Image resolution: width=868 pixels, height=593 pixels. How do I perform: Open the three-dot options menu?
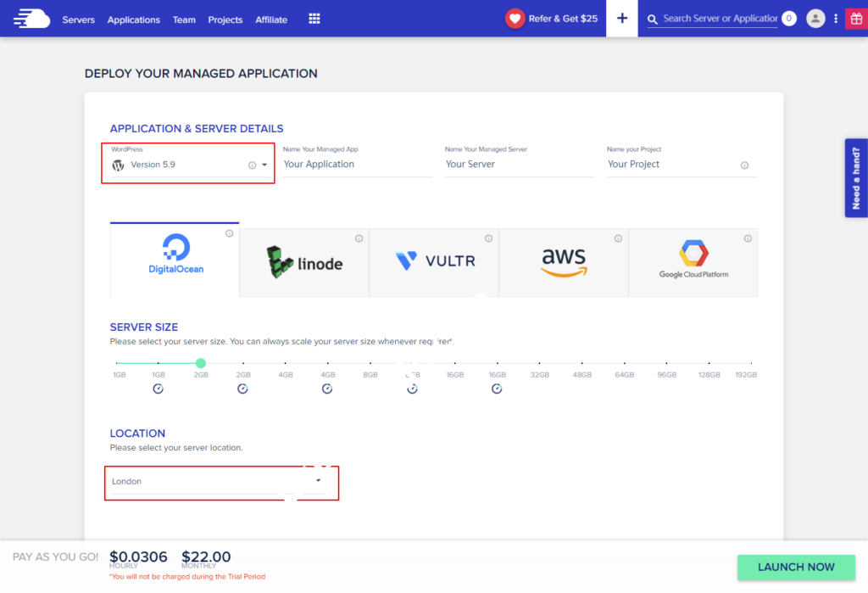point(836,19)
